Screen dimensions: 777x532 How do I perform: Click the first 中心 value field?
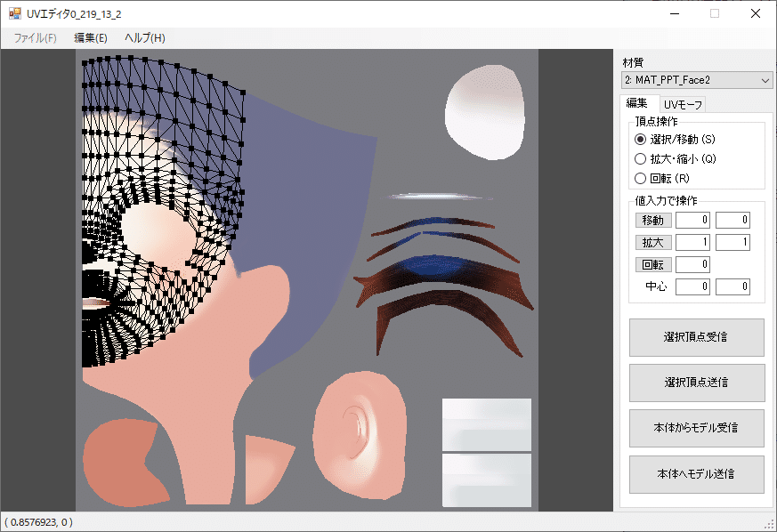click(692, 286)
